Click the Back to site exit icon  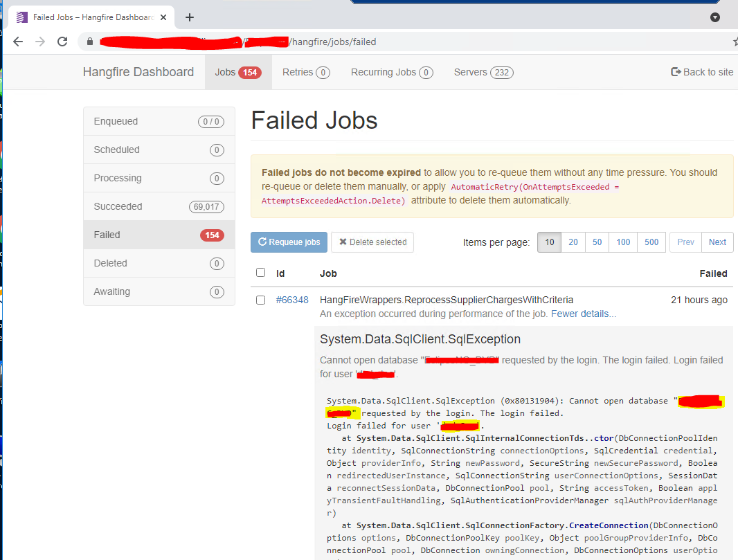click(x=674, y=72)
